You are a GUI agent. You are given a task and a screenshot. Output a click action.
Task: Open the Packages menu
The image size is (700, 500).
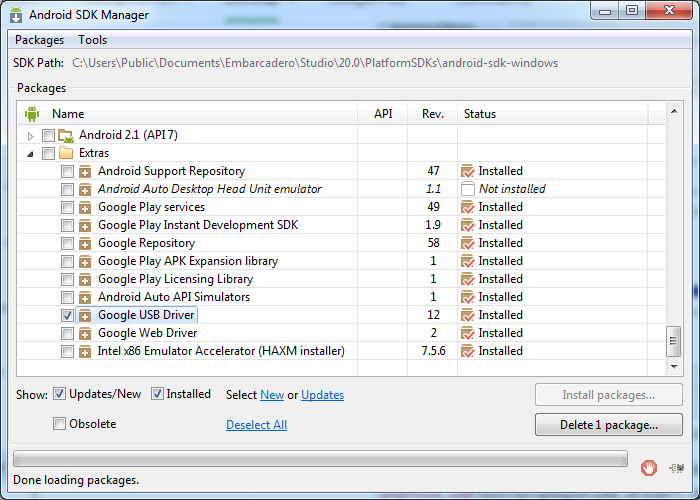[39, 40]
